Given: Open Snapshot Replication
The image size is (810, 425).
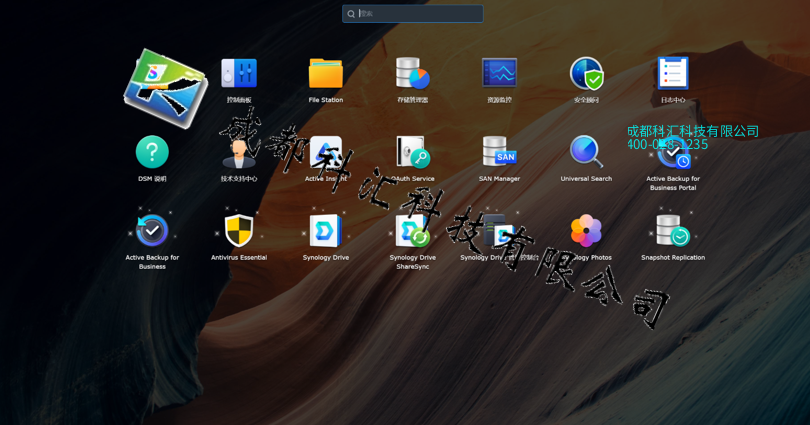Looking at the screenshot, I should [x=673, y=230].
